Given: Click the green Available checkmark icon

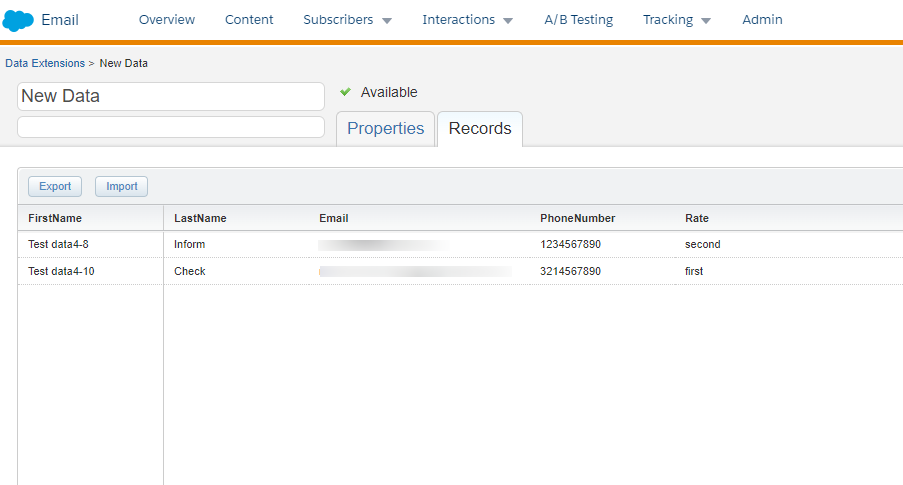Looking at the screenshot, I should [x=346, y=92].
